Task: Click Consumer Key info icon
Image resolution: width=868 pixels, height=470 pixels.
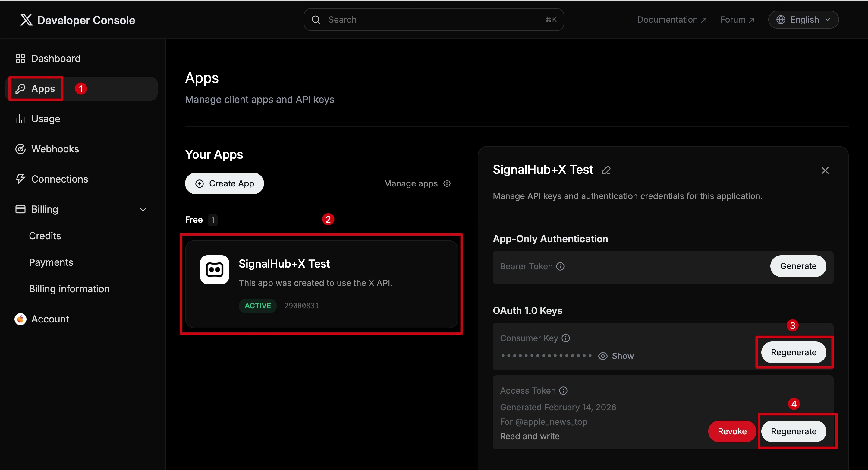Action: click(x=566, y=338)
